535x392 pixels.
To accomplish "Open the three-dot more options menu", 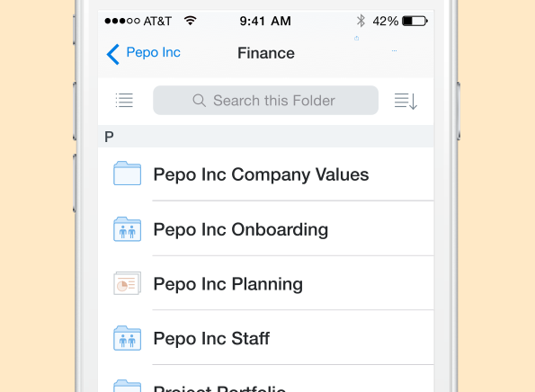I will 394,51.
